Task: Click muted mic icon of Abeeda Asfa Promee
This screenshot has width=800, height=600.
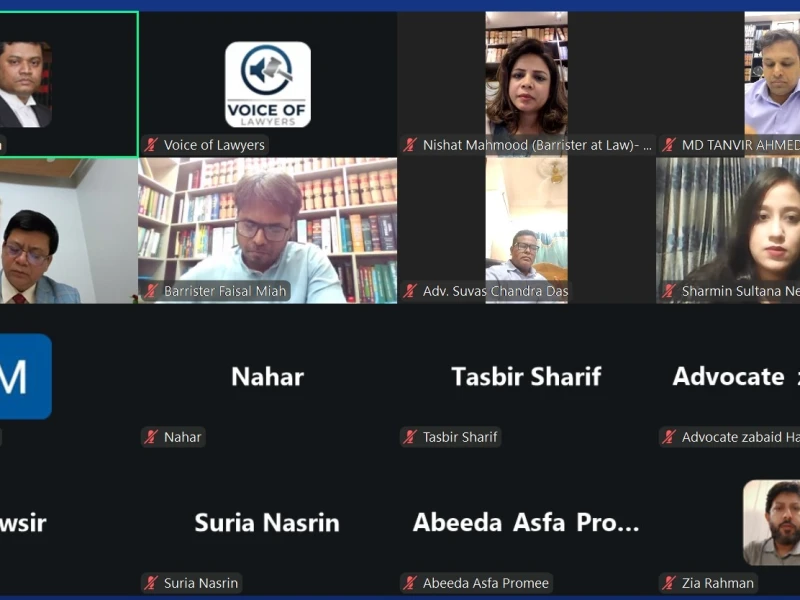Action: click(410, 583)
